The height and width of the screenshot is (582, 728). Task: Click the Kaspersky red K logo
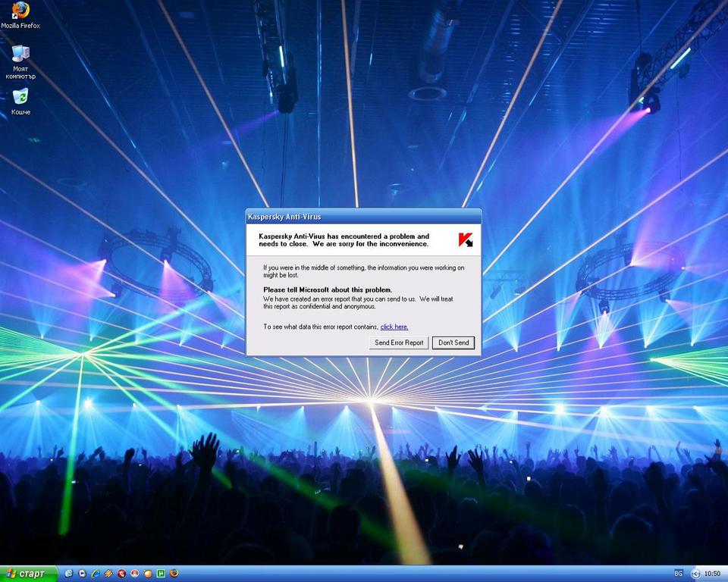click(465, 240)
